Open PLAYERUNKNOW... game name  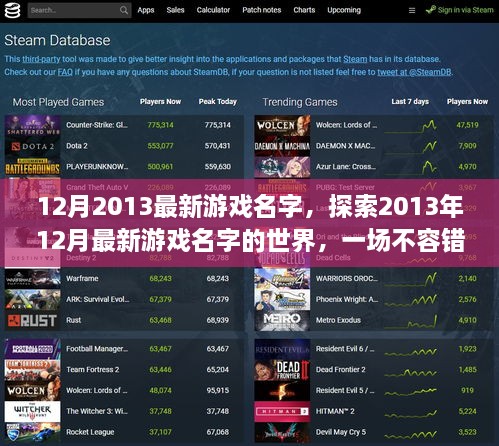tap(97, 166)
